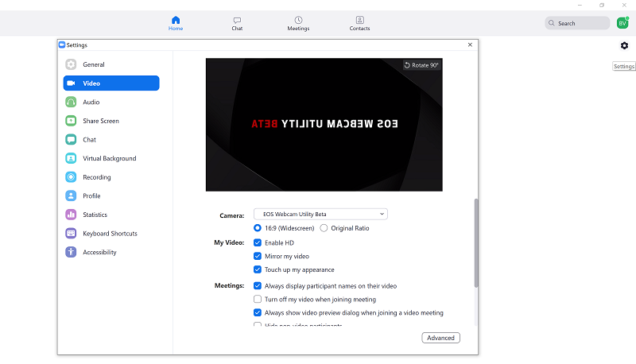Toggle Mirror my video checkbox
Viewport: 636px width, 364px height.
(x=257, y=256)
